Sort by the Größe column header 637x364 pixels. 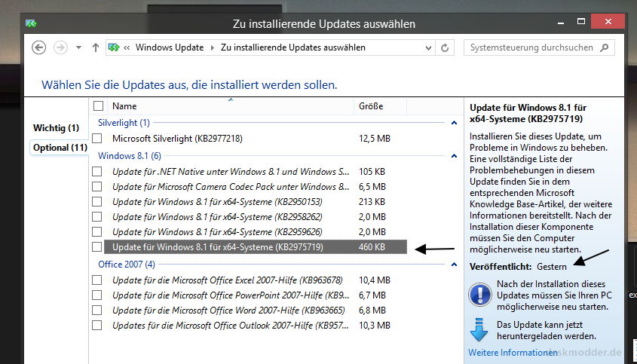(380, 106)
